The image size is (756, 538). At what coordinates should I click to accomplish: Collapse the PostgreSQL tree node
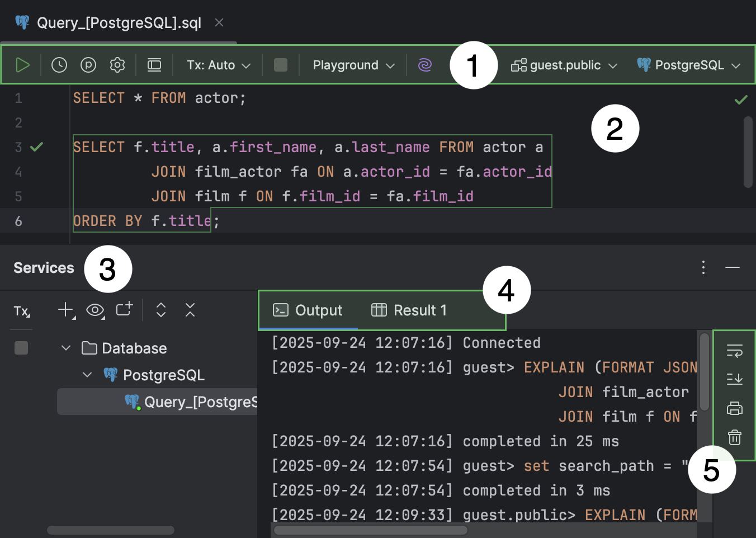coord(87,375)
